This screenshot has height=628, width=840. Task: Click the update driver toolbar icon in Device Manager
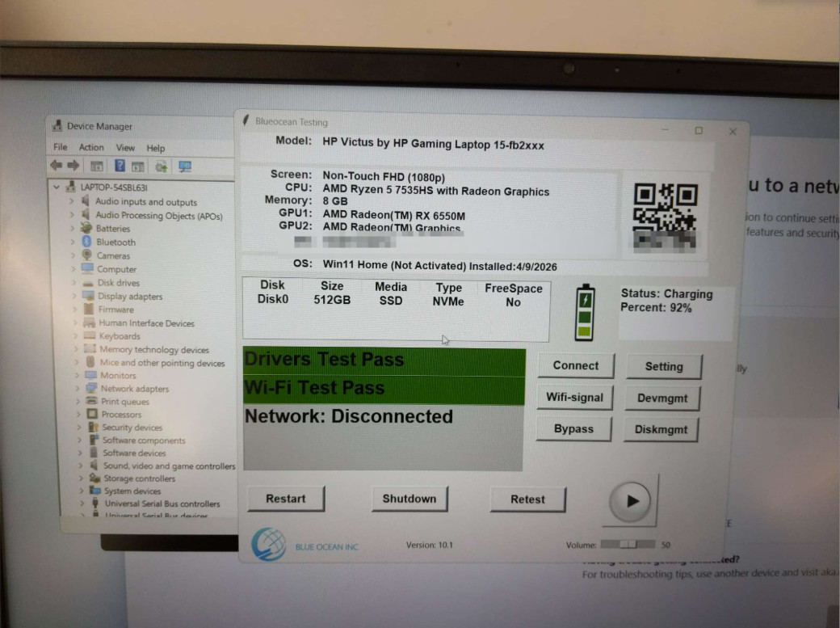click(x=162, y=166)
